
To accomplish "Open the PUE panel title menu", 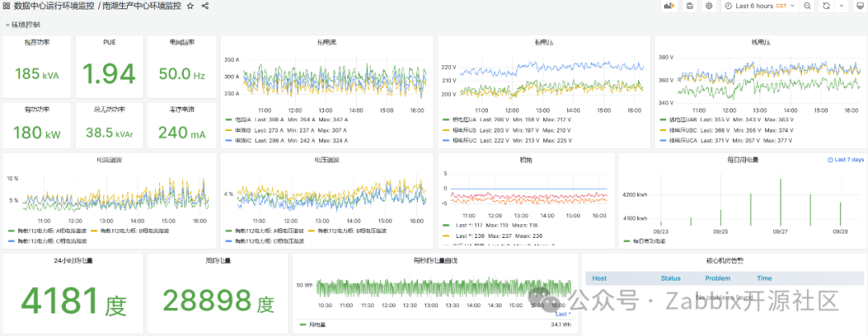I will [x=109, y=42].
